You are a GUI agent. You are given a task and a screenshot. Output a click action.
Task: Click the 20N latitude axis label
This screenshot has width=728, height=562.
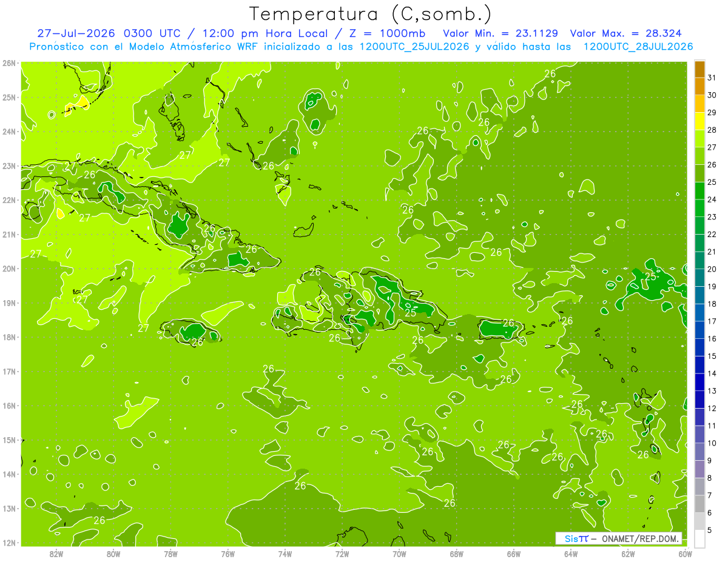tap(9, 269)
